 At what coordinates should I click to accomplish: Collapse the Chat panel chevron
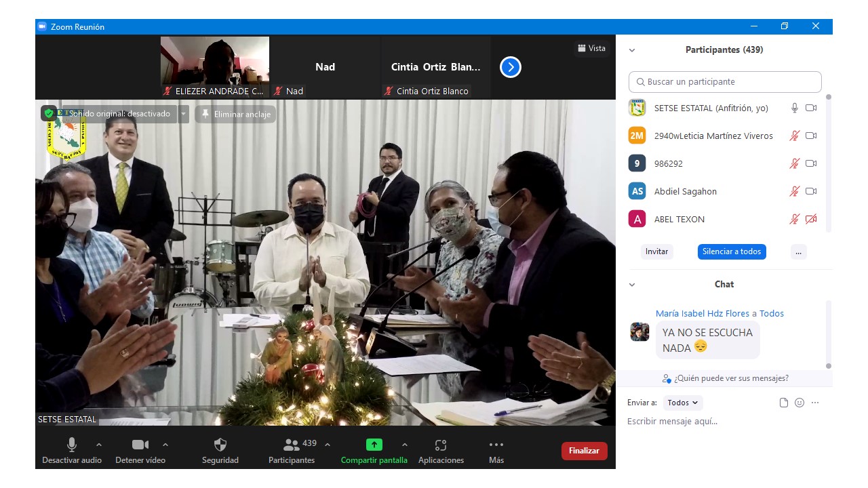[x=632, y=285]
